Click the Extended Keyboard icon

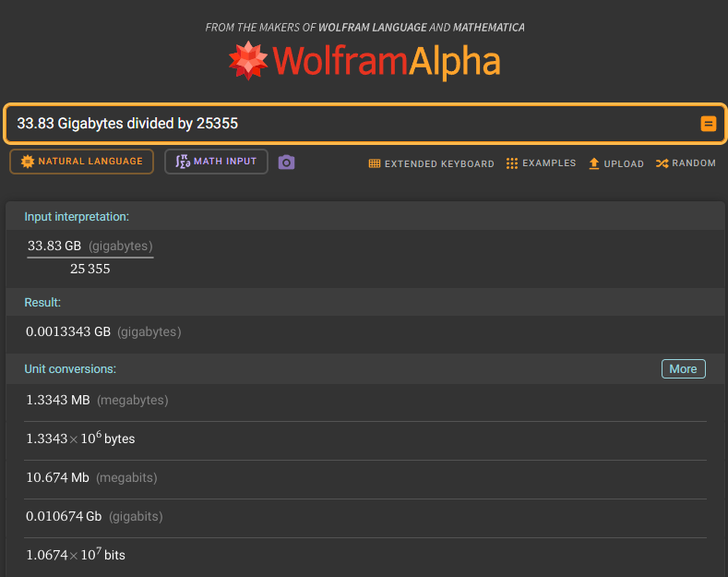point(375,163)
